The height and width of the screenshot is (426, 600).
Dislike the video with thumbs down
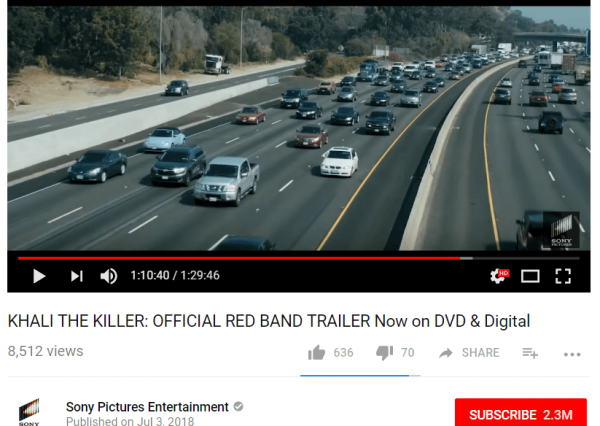click(x=384, y=353)
